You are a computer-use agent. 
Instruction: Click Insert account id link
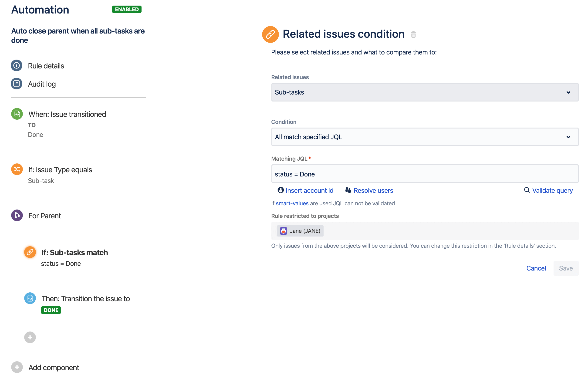tap(309, 190)
